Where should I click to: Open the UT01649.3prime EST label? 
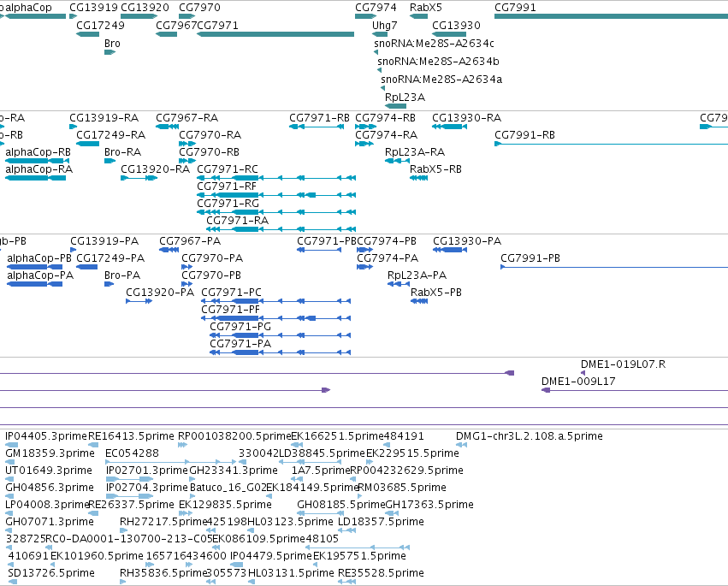pyautogui.click(x=49, y=471)
